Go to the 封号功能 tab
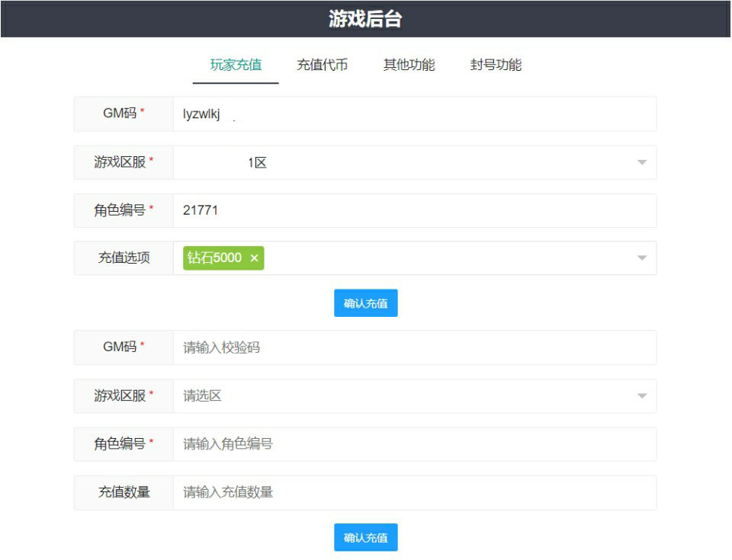 [496, 65]
